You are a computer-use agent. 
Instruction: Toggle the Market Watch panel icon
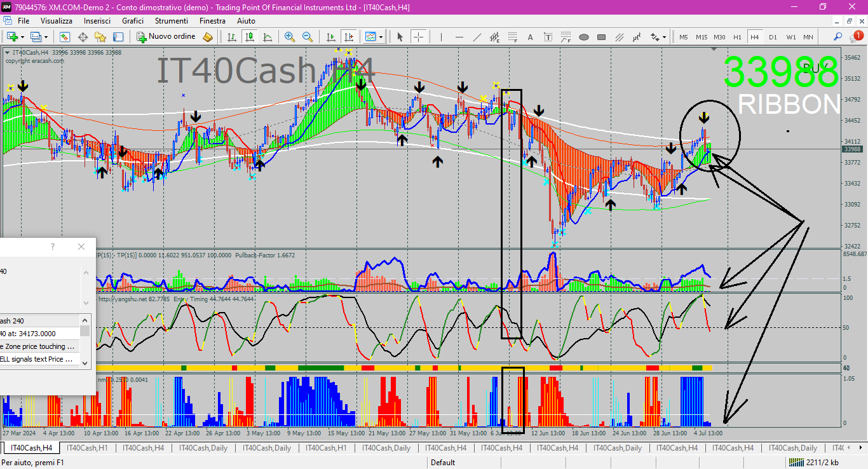coord(66,37)
